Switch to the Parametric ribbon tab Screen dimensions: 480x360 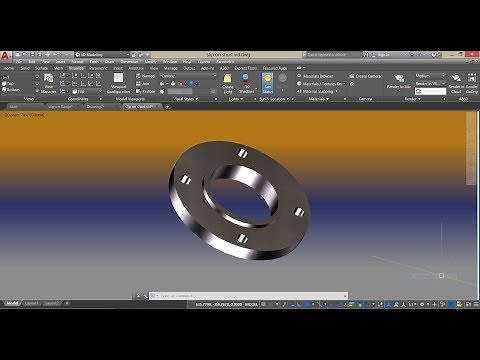[x=98, y=68]
